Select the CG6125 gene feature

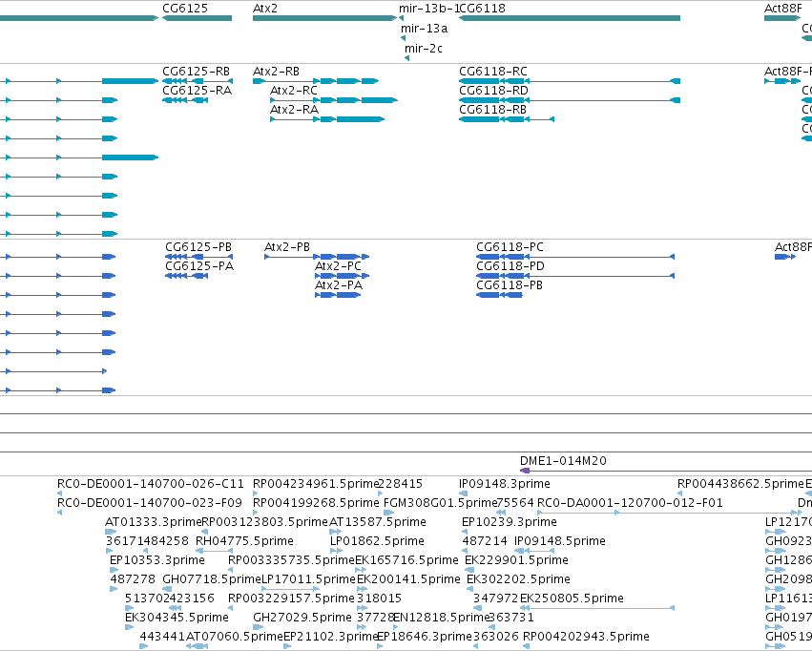point(197,18)
